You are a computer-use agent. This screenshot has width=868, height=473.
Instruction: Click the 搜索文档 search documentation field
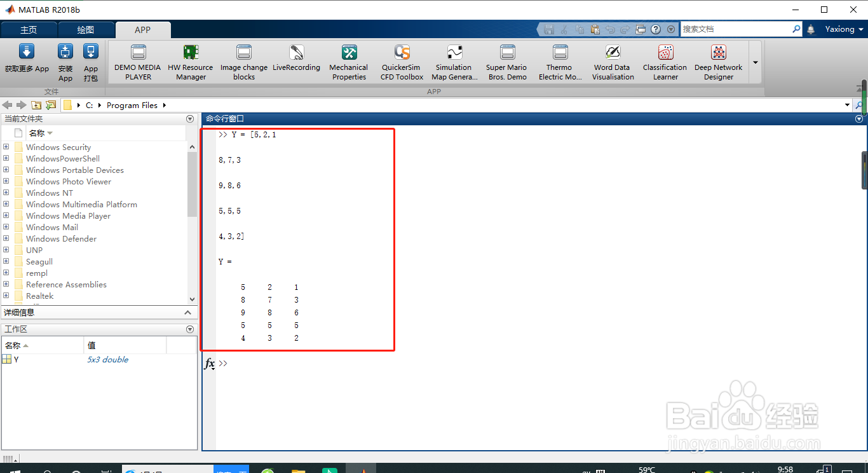[736, 29]
